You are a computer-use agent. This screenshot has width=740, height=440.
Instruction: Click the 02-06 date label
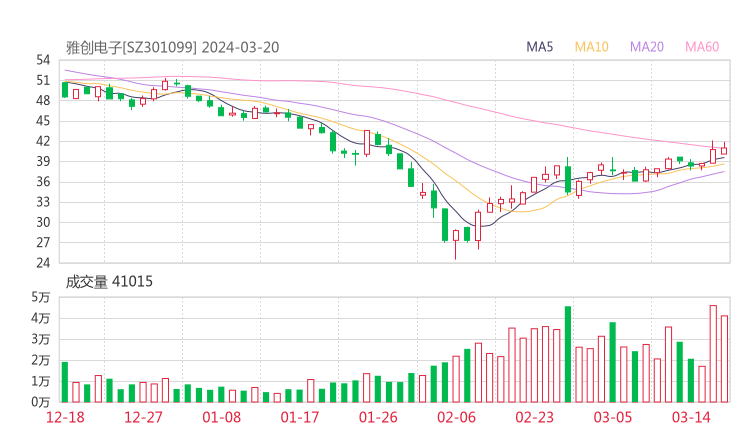click(456, 417)
